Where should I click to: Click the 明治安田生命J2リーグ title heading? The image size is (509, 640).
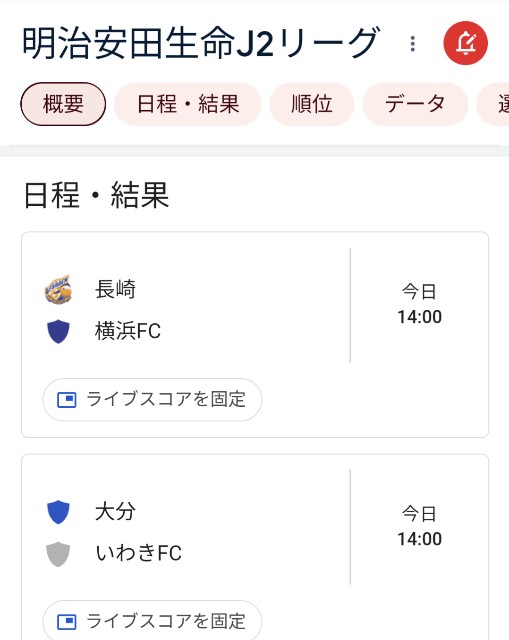click(x=201, y=42)
